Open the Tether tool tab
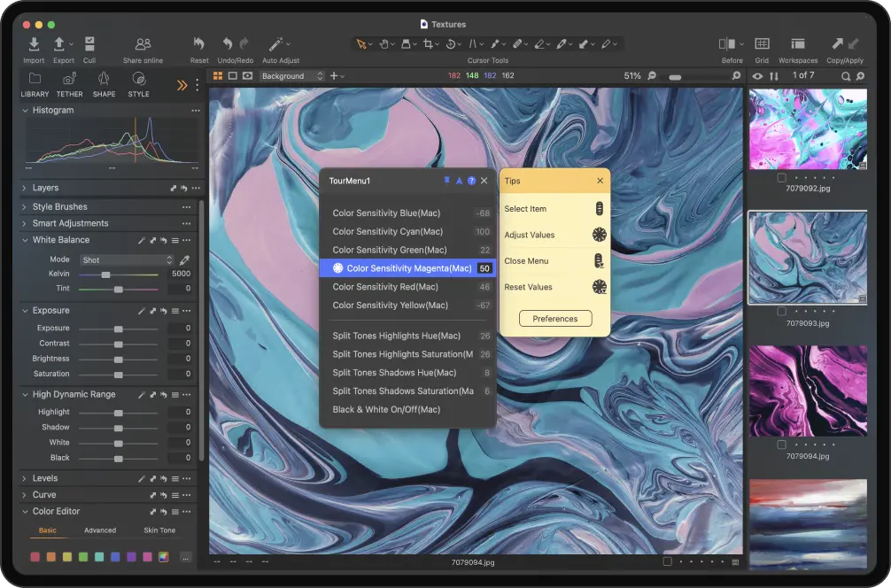This screenshot has width=891, height=588. pos(69,84)
